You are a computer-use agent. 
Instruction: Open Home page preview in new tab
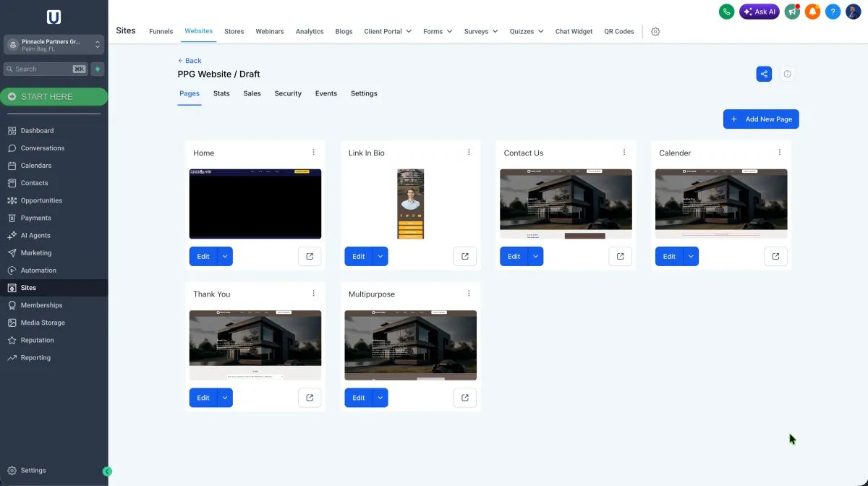[x=310, y=256]
